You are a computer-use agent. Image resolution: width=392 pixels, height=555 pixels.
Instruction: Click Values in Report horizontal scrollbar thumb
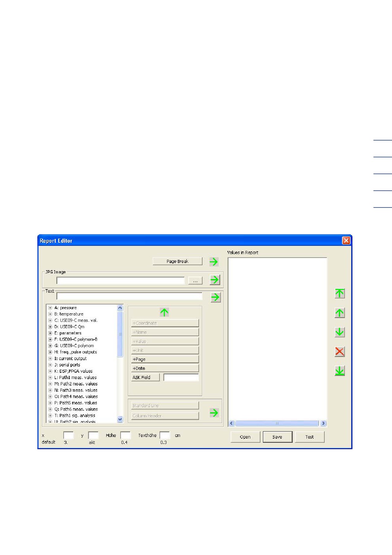point(277,423)
